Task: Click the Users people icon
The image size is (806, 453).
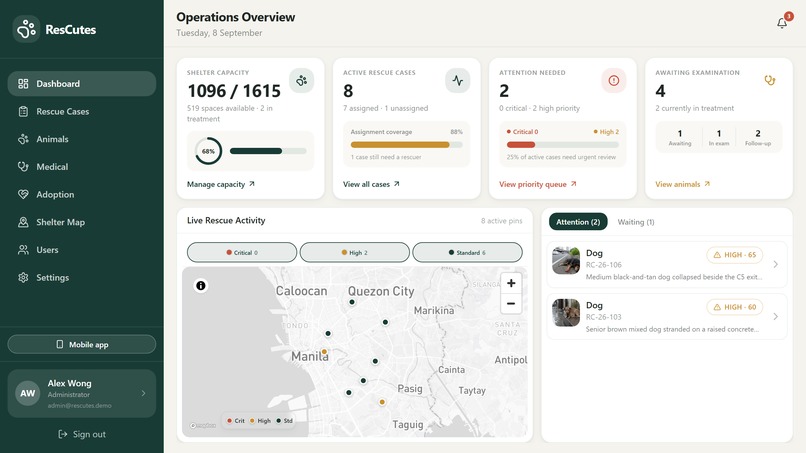Action: (x=23, y=250)
